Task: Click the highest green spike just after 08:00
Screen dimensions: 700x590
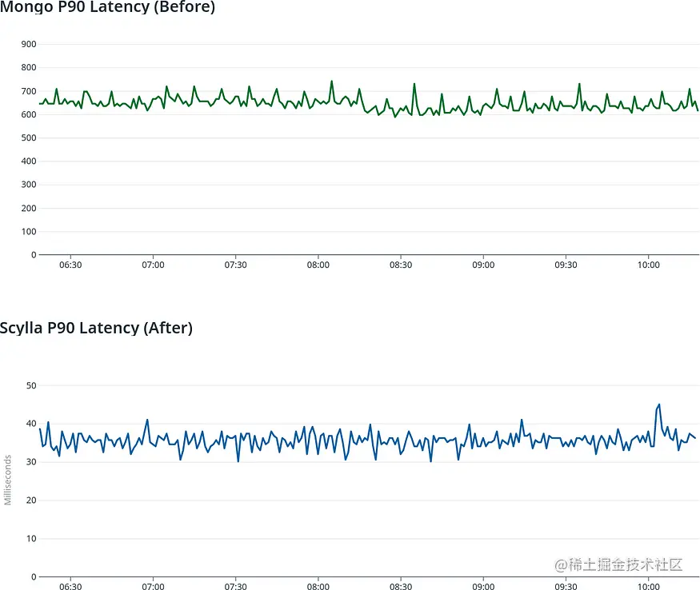Action: (332, 82)
